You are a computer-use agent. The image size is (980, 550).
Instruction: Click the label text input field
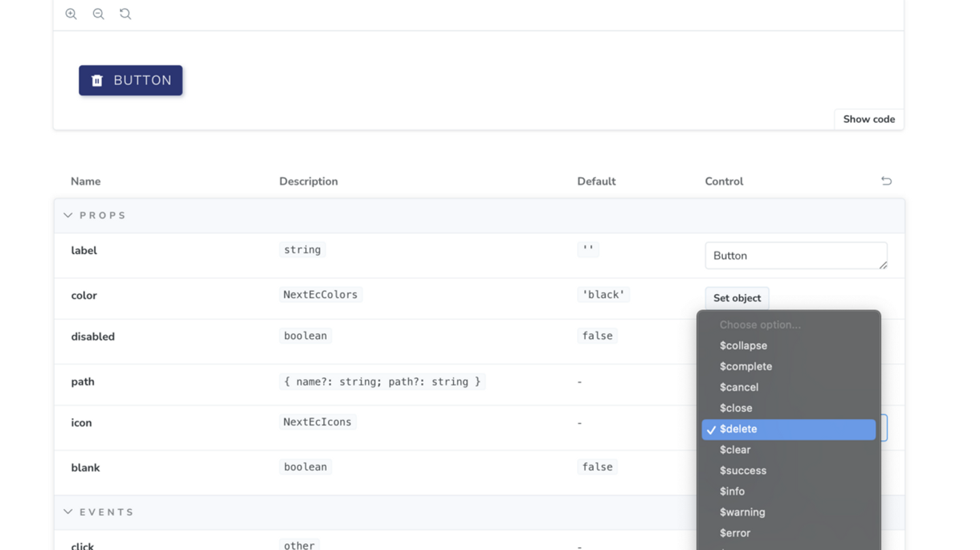[x=795, y=256]
